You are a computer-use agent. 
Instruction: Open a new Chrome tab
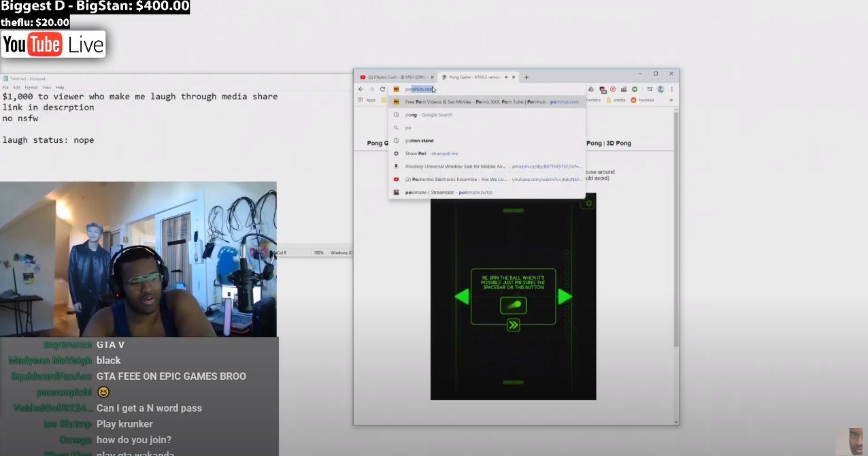(x=527, y=77)
